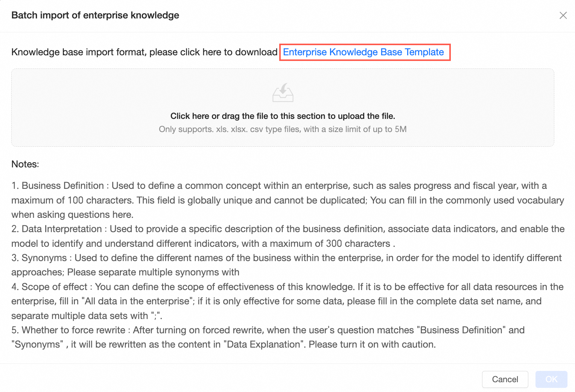Select the 'Whether to force rewrite' note line
The height and width of the screenshot is (392, 575).
click(x=268, y=337)
